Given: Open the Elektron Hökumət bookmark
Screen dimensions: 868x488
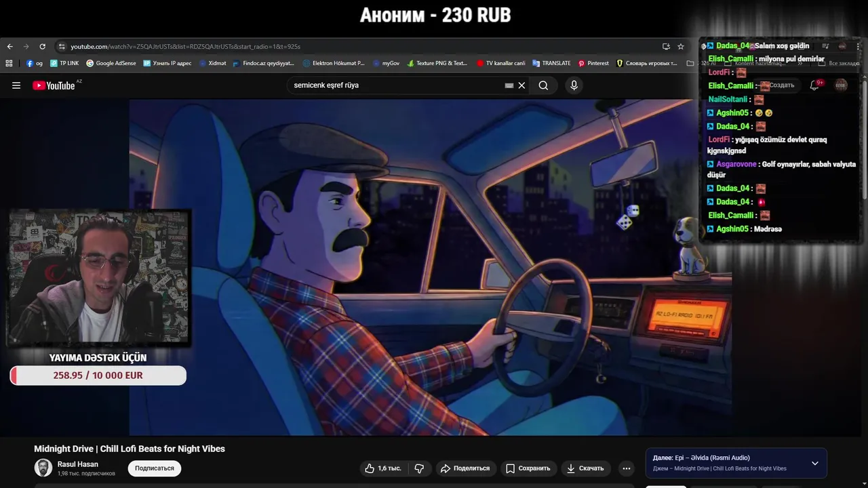Looking at the screenshot, I should (x=334, y=63).
